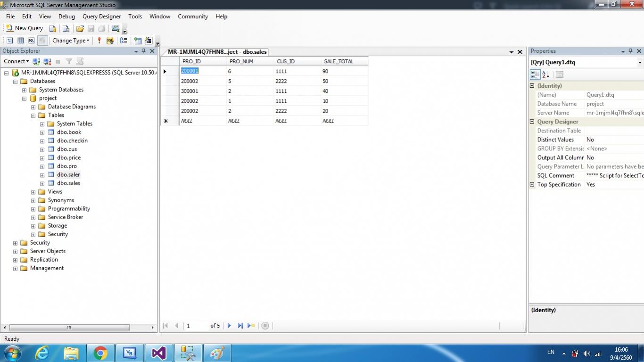Open the Change Type dropdown
The image size is (644, 362).
point(71,41)
